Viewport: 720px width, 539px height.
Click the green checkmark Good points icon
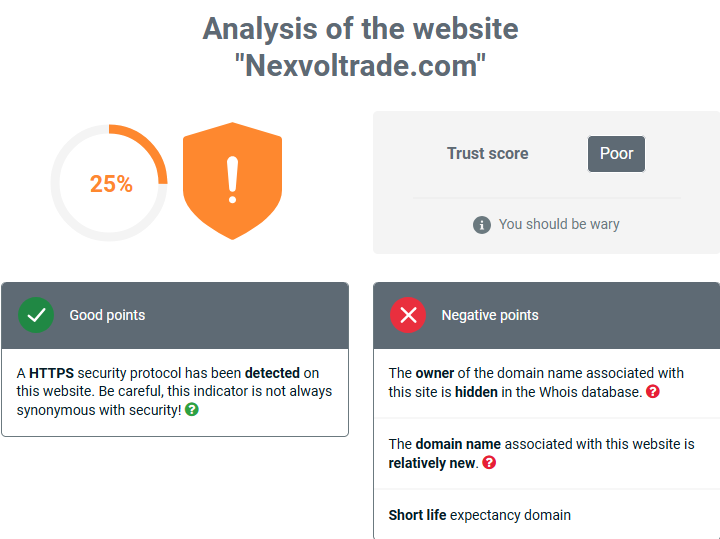point(36,315)
